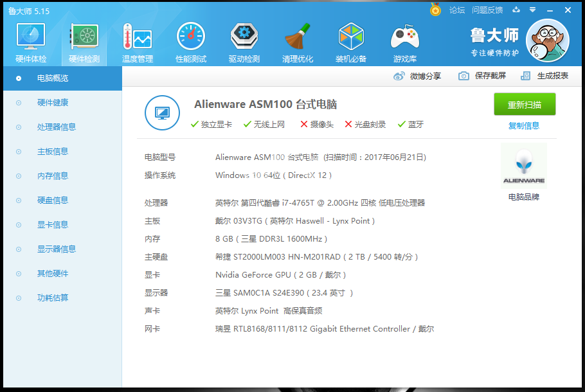Click the 复制信息 copy info link
The image size is (585, 392).
tap(523, 125)
